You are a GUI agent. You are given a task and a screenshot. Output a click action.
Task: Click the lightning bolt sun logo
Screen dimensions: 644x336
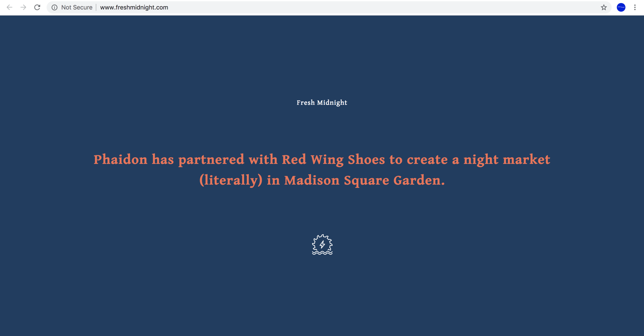click(x=322, y=244)
